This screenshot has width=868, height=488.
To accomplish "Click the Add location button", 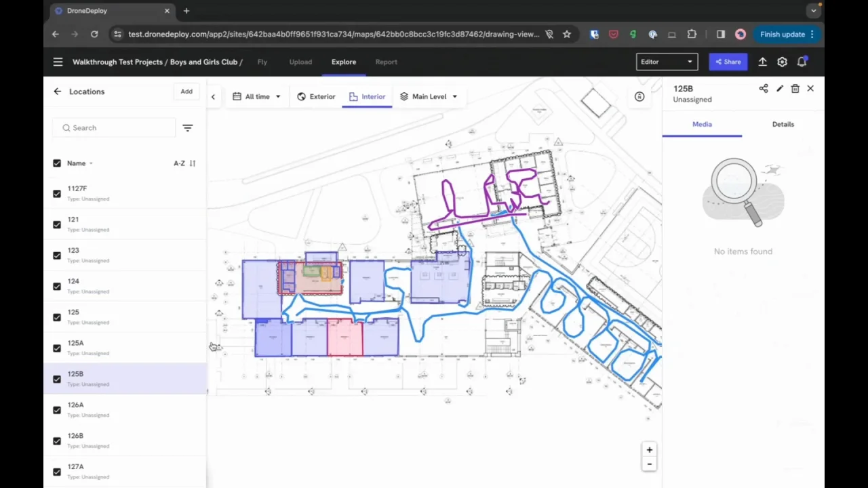I will pyautogui.click(x=186, y=91).
